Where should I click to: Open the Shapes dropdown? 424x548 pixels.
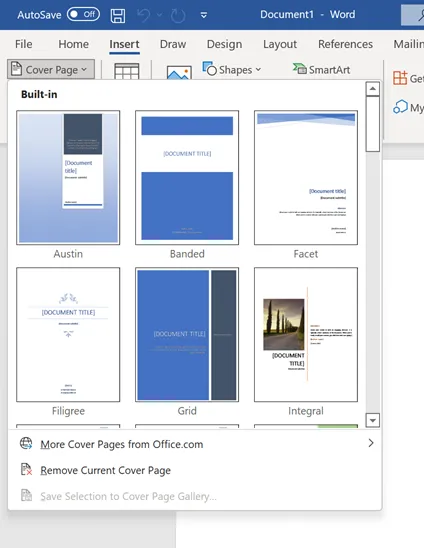point(232,69)
